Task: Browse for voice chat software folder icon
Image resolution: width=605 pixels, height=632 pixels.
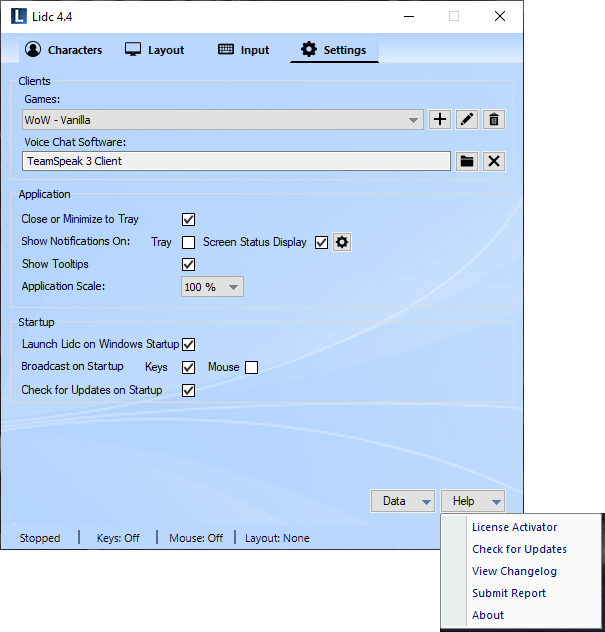Action: click(466, 161)
